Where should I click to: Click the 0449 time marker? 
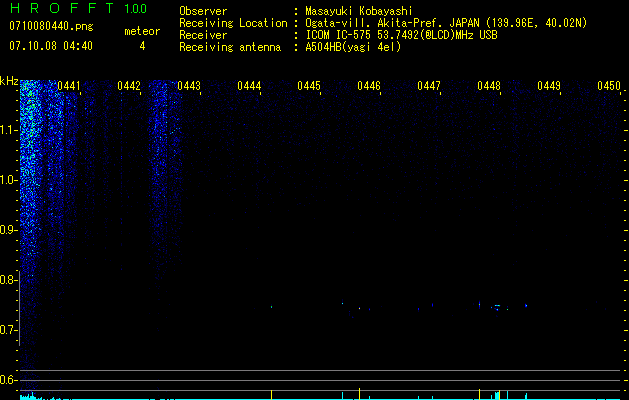pos(548,86)
